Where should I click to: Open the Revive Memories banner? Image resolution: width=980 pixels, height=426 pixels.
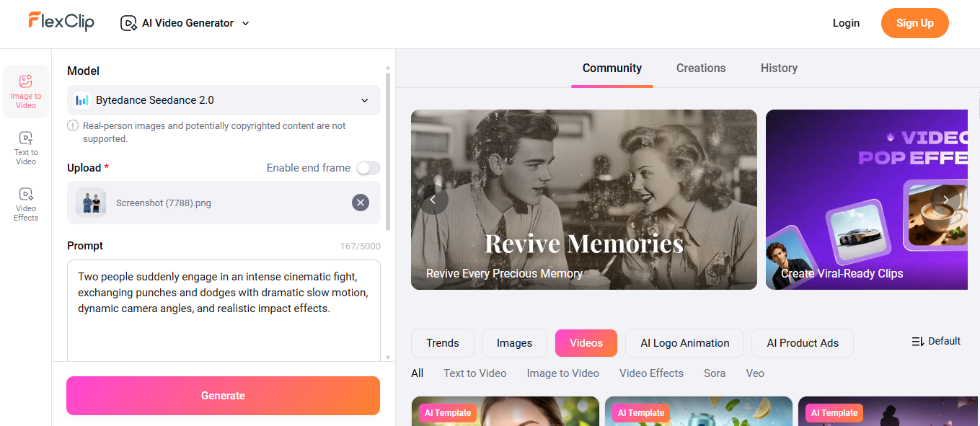[584, 200]
